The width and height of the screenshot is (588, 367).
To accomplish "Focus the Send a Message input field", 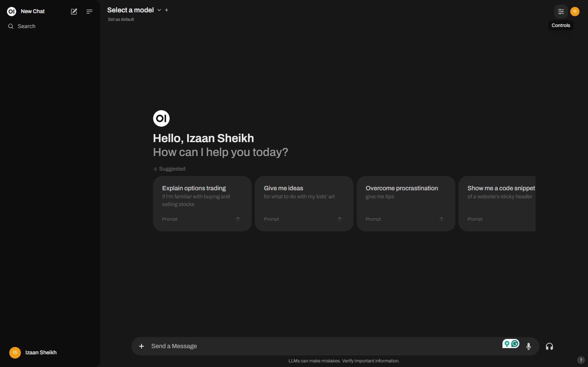I will [x=324, y=346].
